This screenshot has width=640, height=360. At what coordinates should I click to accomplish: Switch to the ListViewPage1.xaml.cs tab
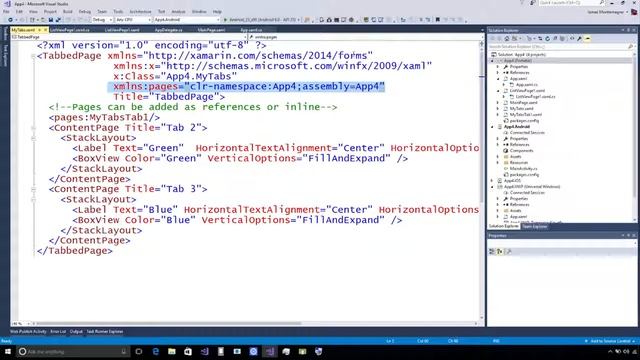pos(69,30)
